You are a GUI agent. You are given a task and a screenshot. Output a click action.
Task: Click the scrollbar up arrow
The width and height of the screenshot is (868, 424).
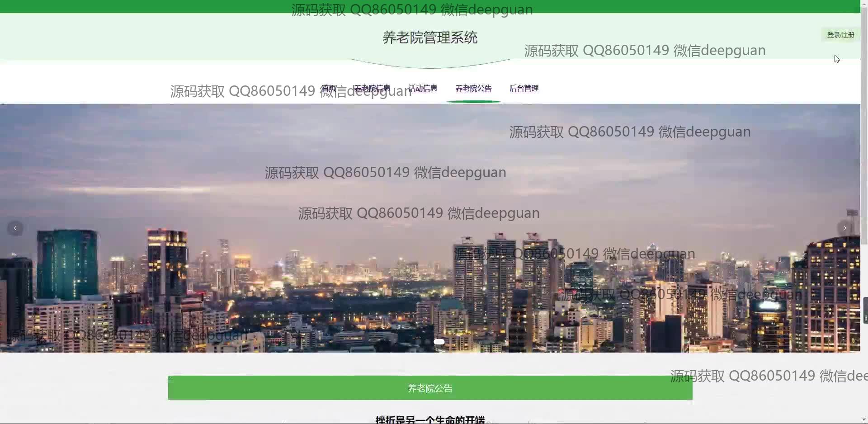864,3
